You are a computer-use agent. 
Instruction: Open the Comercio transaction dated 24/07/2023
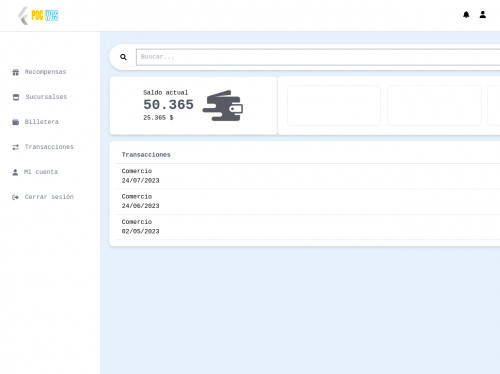pos(308,176)
